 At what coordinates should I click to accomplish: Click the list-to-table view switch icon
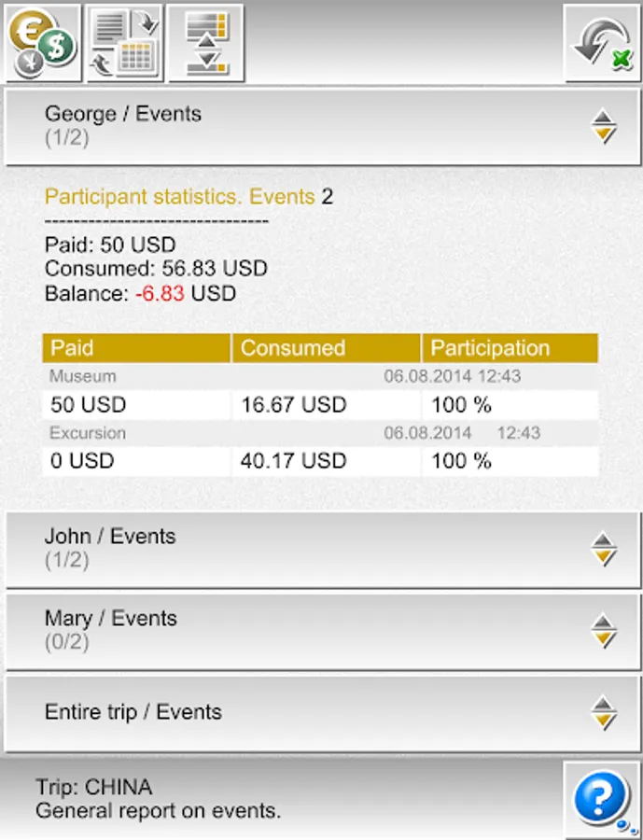(x=124, y=43)
